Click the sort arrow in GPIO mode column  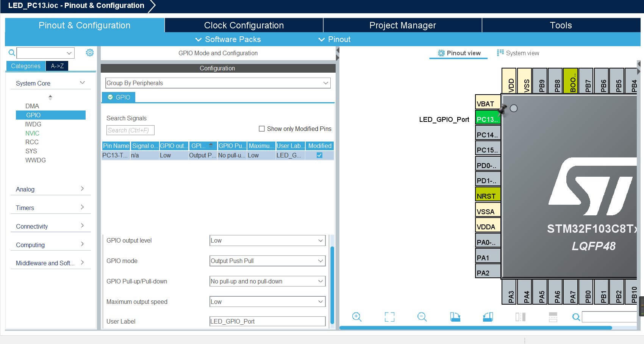click(211, 145)
